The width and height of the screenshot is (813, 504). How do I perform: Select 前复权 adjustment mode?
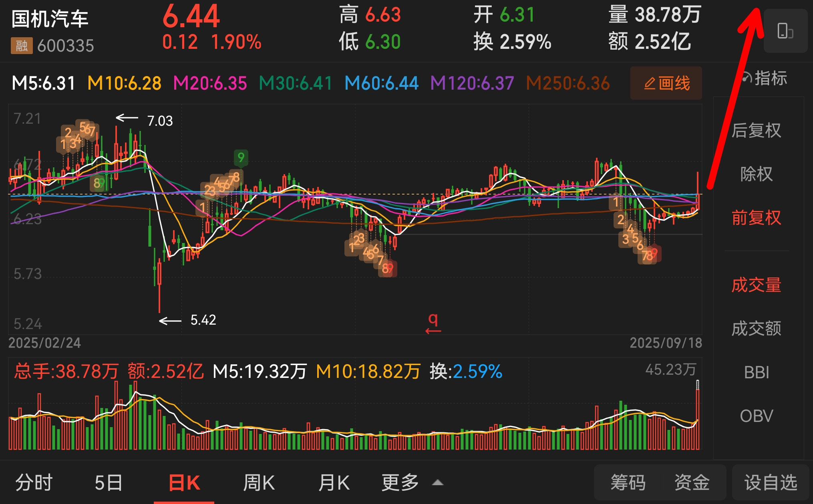pyautogui.click(x=756, y=218)
